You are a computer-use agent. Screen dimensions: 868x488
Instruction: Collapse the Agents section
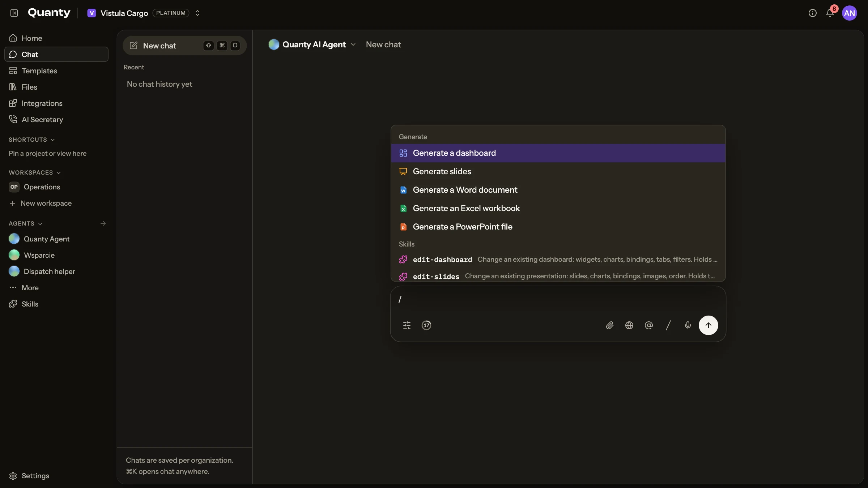26,223
